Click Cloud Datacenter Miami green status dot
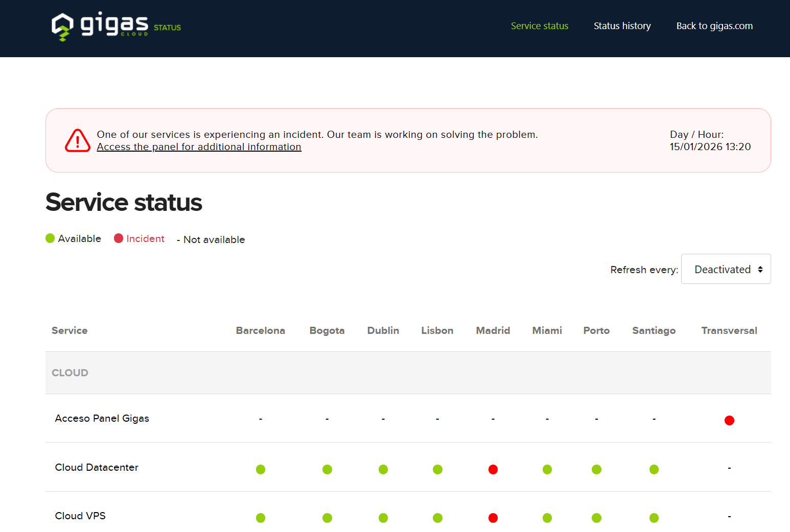The height and width of the screenshot is (532, 790). [547, 469]
